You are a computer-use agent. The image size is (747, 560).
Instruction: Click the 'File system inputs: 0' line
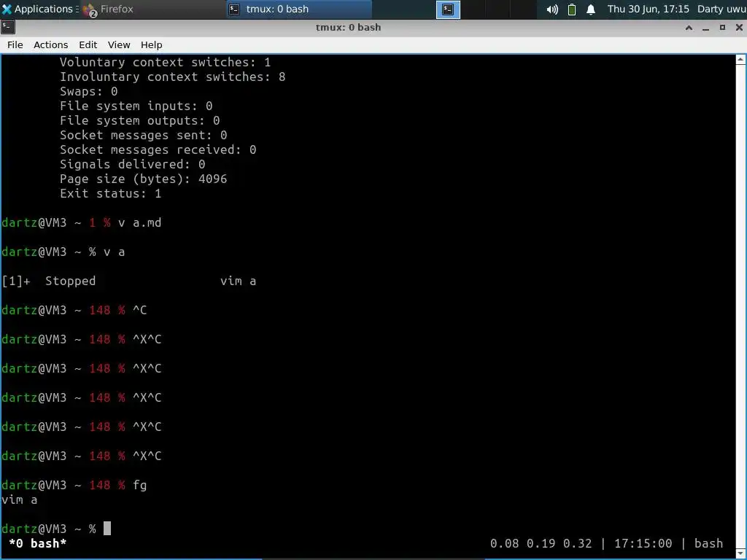136,106
